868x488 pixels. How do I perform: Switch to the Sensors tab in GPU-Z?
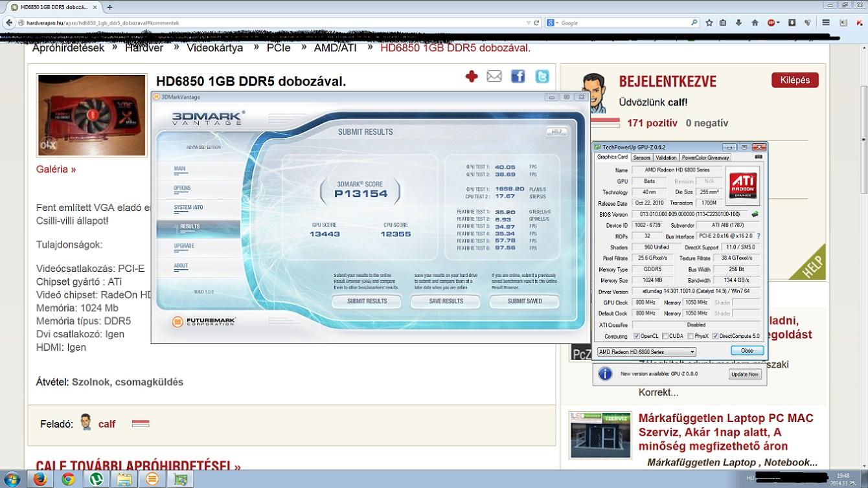[x=641, y=157]
